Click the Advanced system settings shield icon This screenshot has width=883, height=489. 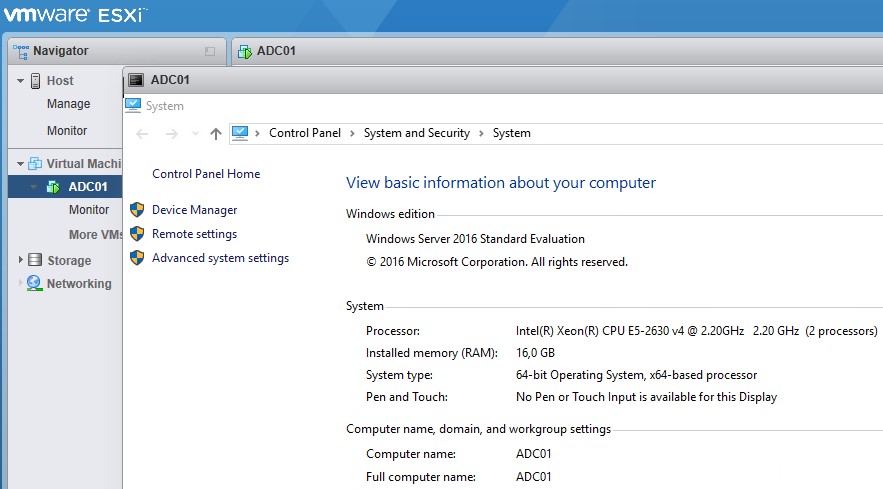coord(137,258)
